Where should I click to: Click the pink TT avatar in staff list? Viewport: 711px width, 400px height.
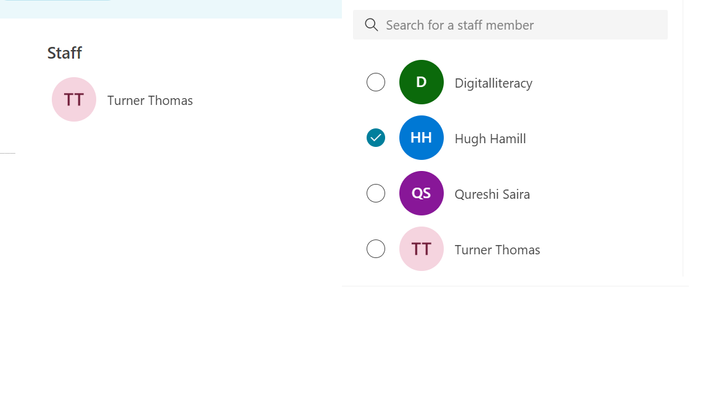[421, 249]
